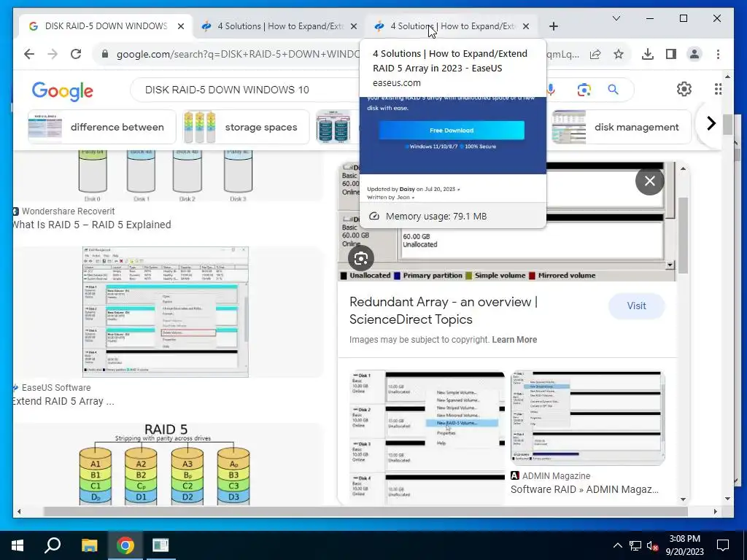Open Chrome's three-dot menu
This screenshot has width=747, height=560.
pyautogui.click(x=718, y=54)
